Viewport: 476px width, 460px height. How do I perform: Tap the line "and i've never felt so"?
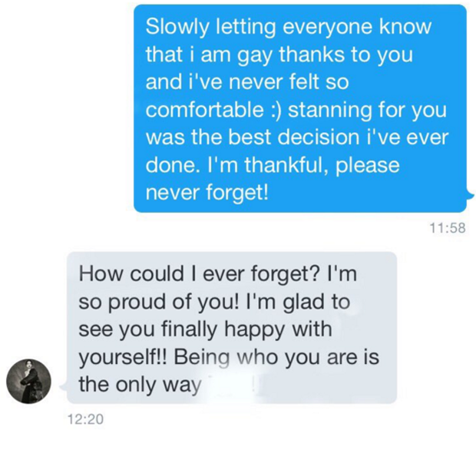coord(247,82)
